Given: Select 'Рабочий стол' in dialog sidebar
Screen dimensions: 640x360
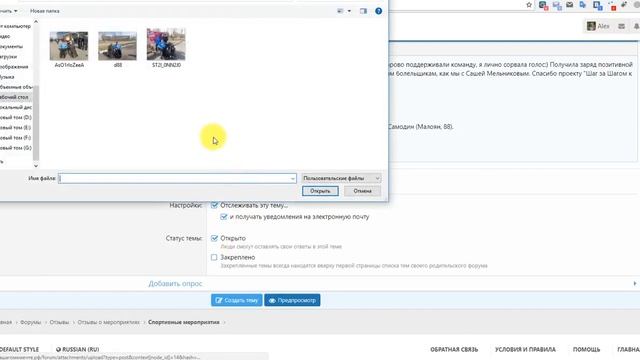Looking at the screenshot, I should pyautogui.click(x=16, y=97).
